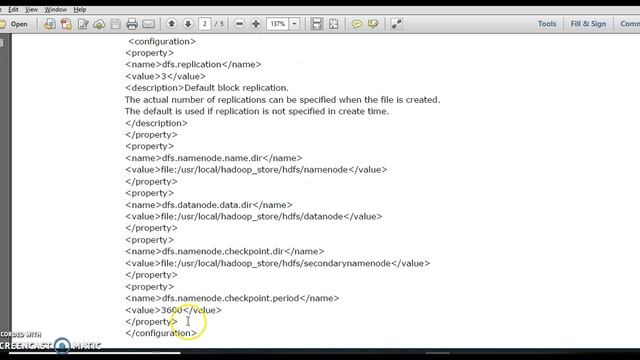Click the opening <configuration> tag

162,42
